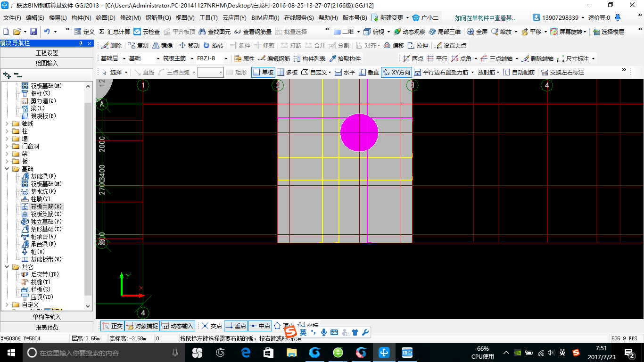
Task: Select the 旋转 rotate tool
Action: tap(214, 46)
